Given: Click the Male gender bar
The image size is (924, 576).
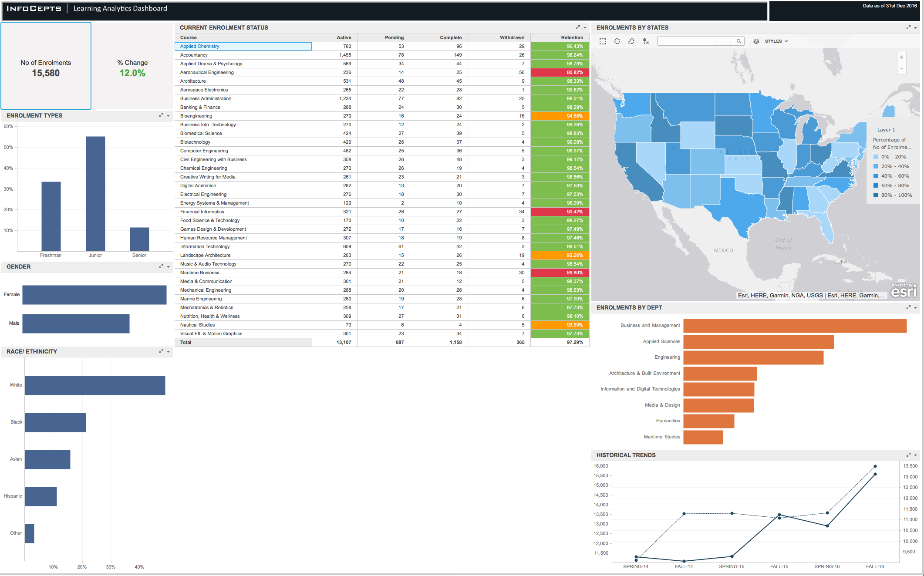Looking at the screenshot, I should (x=76, y=323).
